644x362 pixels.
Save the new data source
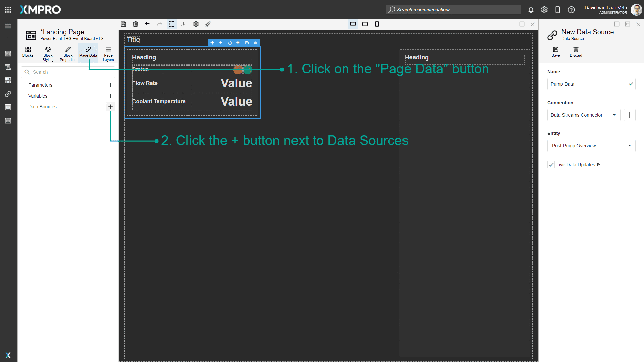555,52
